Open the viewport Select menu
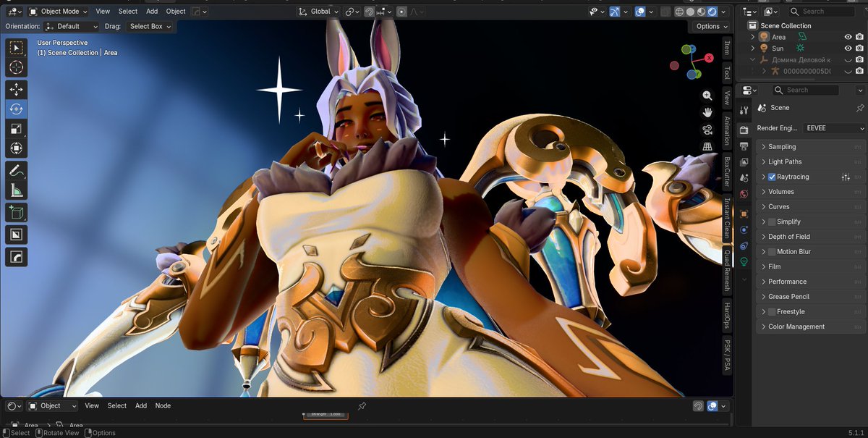This screenshot has width=868, height=438. click(x=128, y=12)
